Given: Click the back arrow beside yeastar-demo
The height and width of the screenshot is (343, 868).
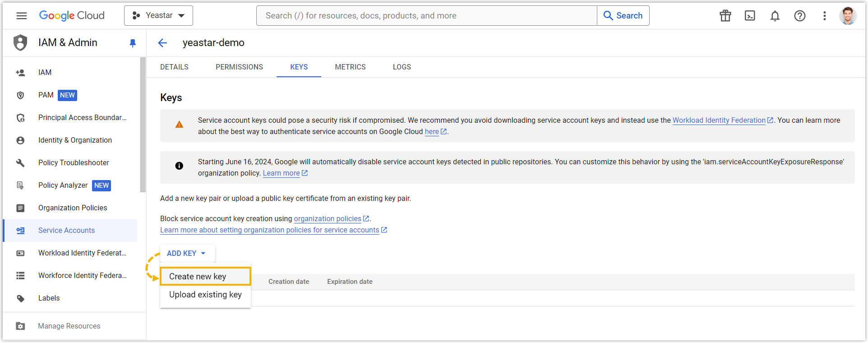Looking at the screenshot, I should click(x=162, y=43).
